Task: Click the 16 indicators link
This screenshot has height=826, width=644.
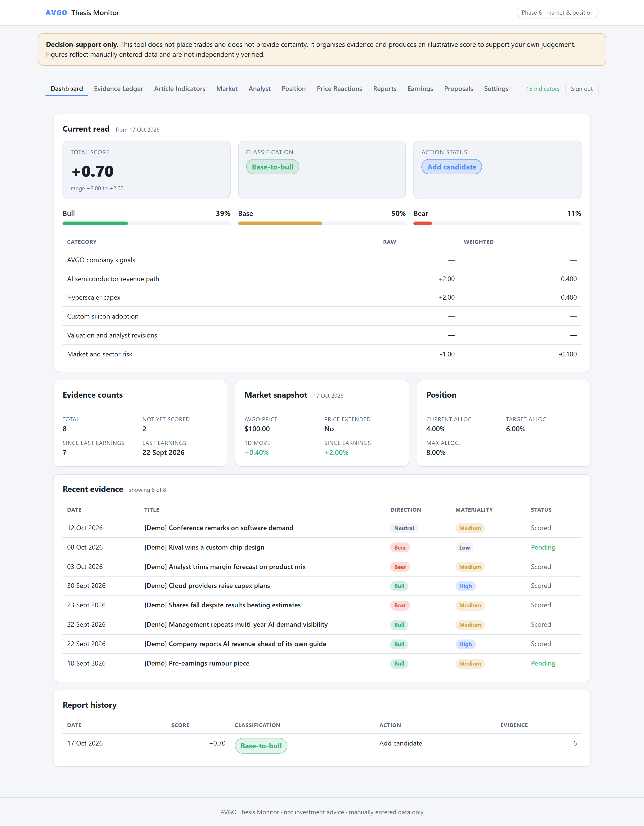Action: tap(543, 89)
